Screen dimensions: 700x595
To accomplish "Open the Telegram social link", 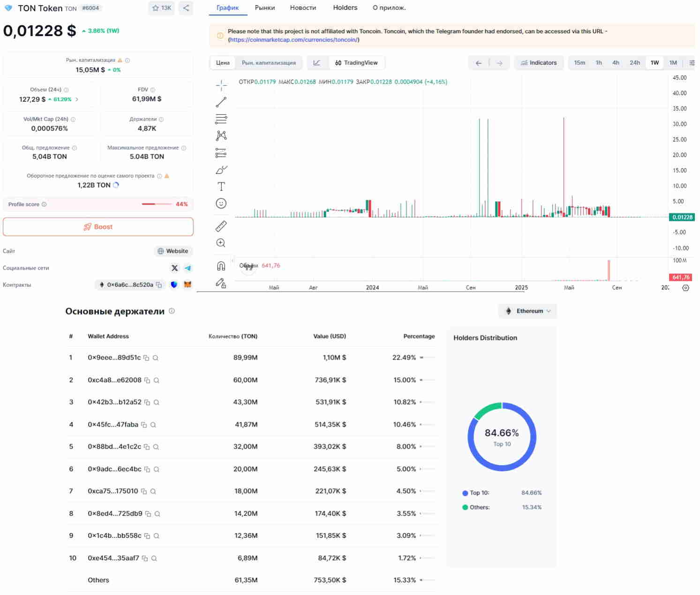I will 188,268.
